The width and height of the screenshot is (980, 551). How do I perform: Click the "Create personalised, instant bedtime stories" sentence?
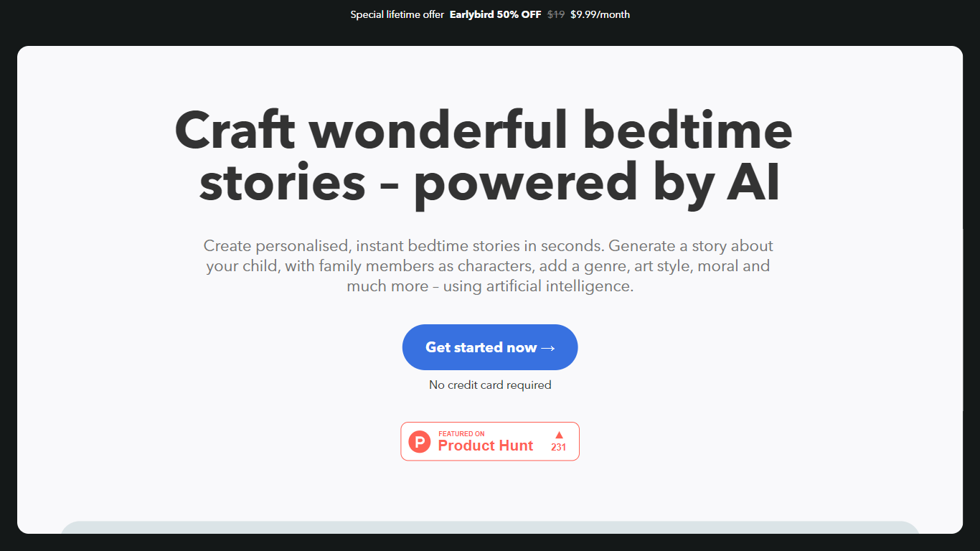404,246
